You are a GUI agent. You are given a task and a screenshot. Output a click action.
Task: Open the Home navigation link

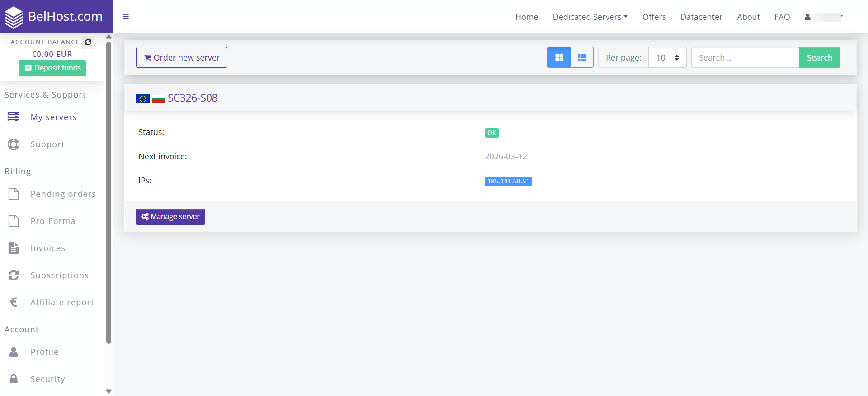point(527,17)
